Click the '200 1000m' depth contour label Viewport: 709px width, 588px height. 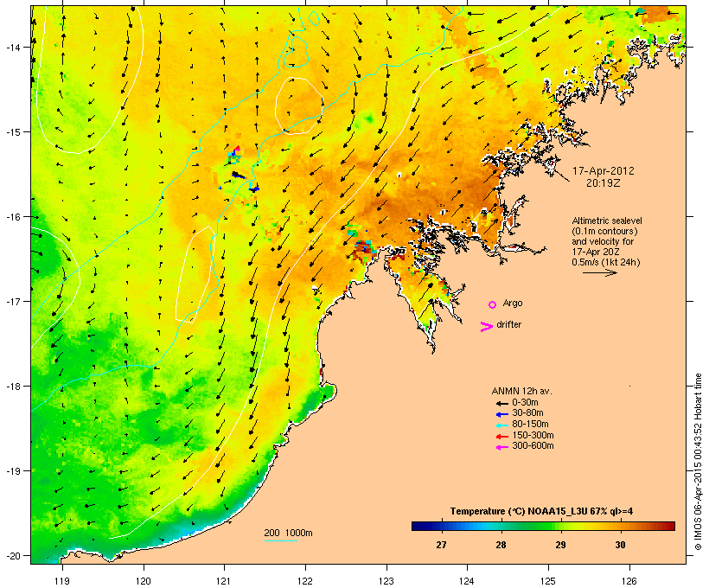click(288, 533)
